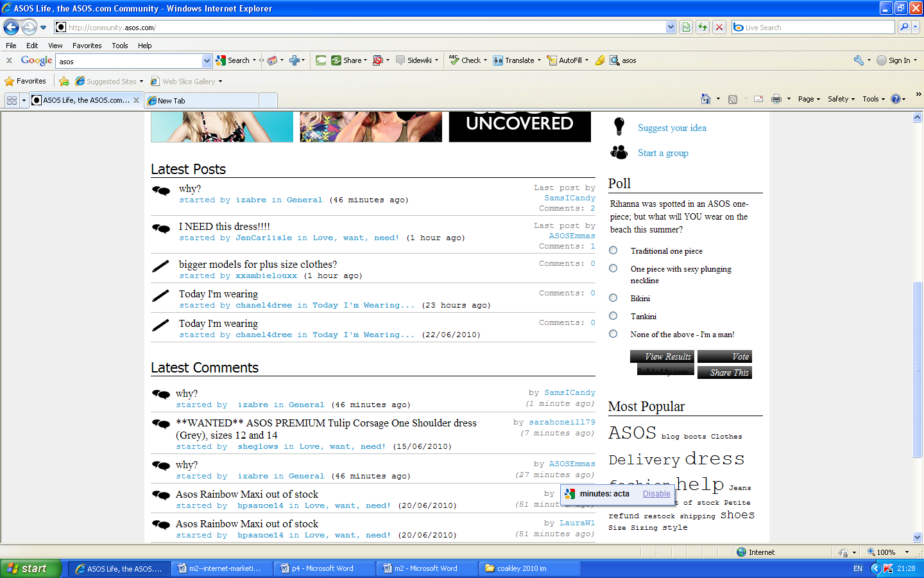The width and height of the screenshot is (924, 578).
Task: Click the scroll down arrow of the page
Action: coord(917,537)
